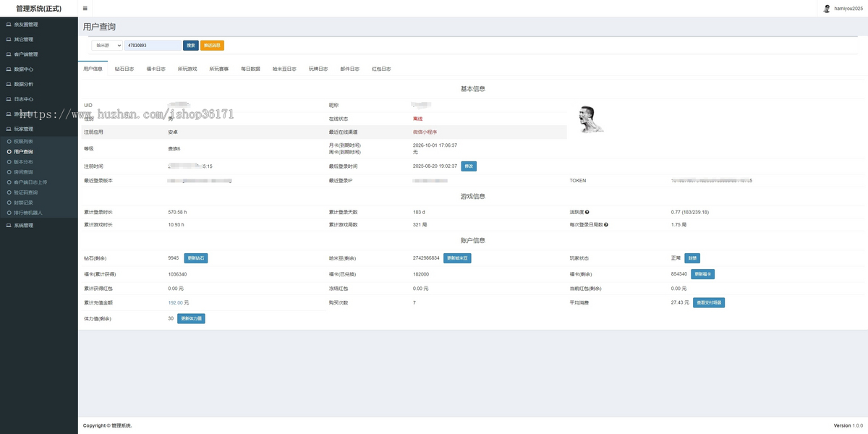Screen dimensions: 868x434
Task: Click the circle icon beside 排行榜机器人
Action: coord(9,213)
